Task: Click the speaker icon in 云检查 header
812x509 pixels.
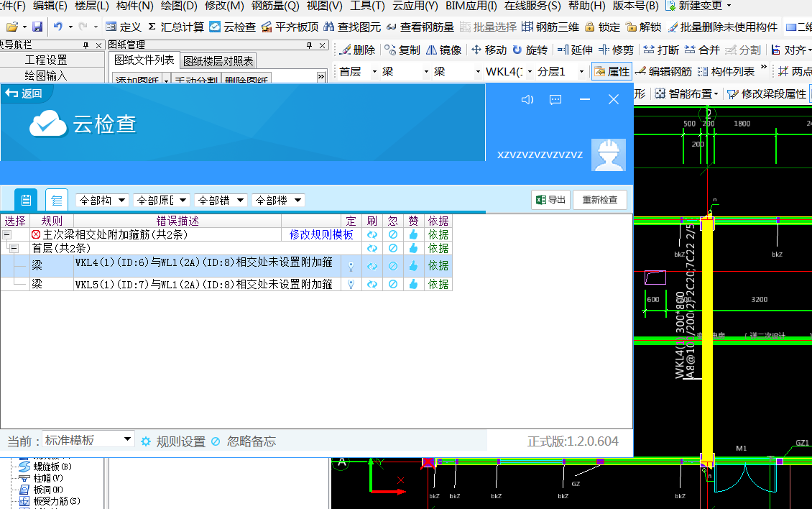Action: click(x=527, y=99)
